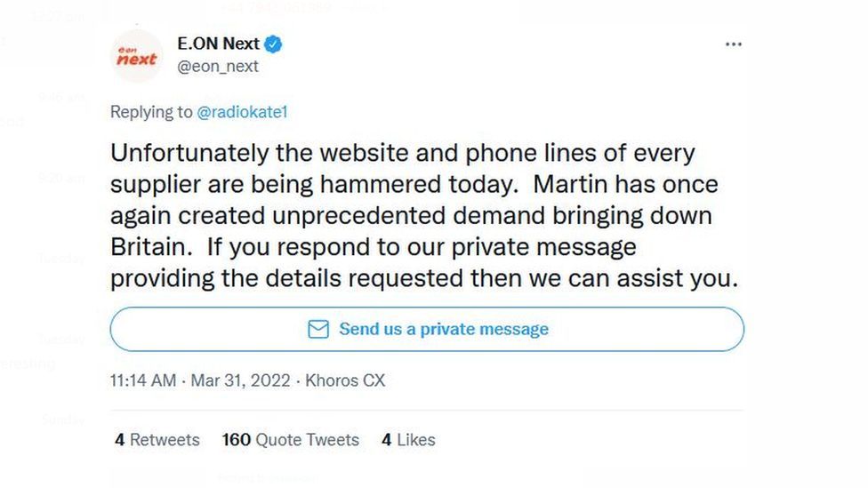Click the "Replying to" label
This screenshot has height=488, width=868.
[x=151, y=112]
